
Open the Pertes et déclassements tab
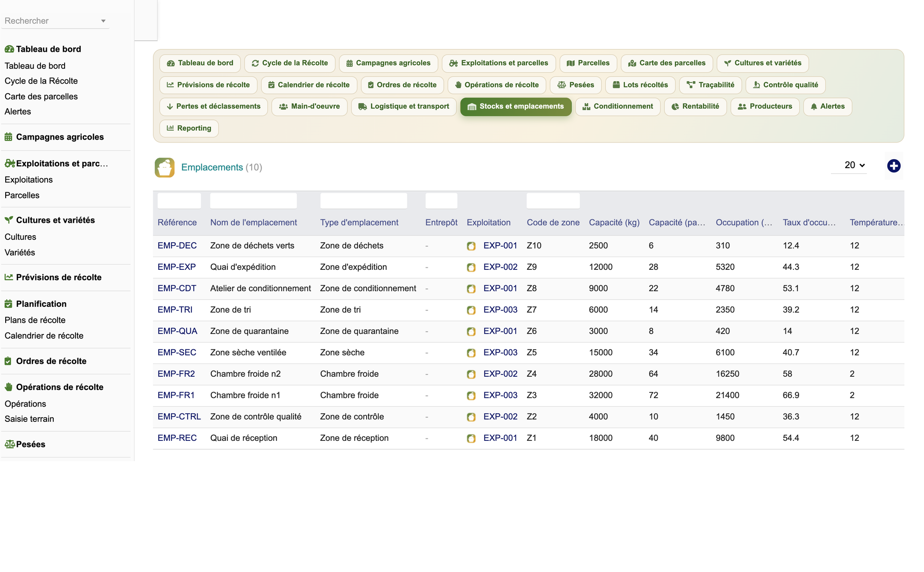[x=214, y=106]
